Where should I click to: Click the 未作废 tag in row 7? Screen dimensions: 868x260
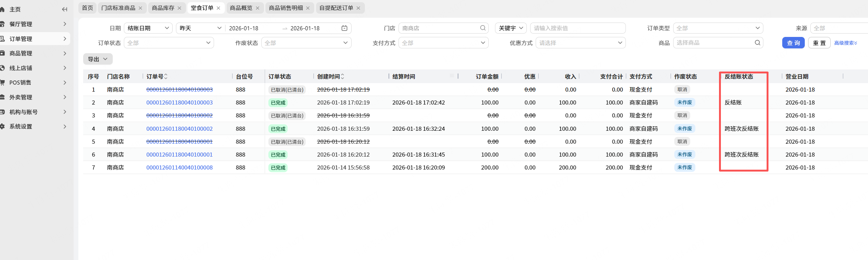(x=685, y=168)
